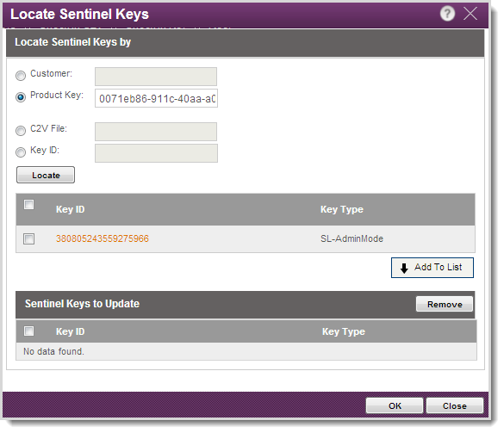Viewport: 504px width, 433px height.
Task: Select the C2V File radio button
Action: click(x=21, y=131)
